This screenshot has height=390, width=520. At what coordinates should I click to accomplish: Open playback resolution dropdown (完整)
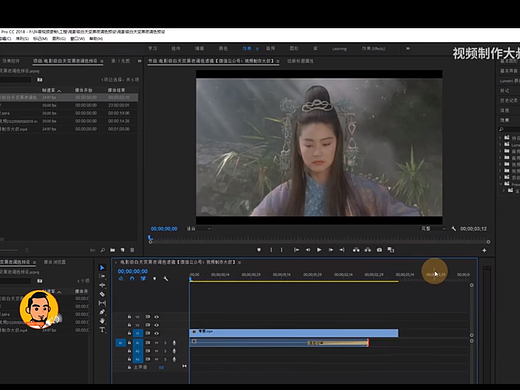coord(433,229)
